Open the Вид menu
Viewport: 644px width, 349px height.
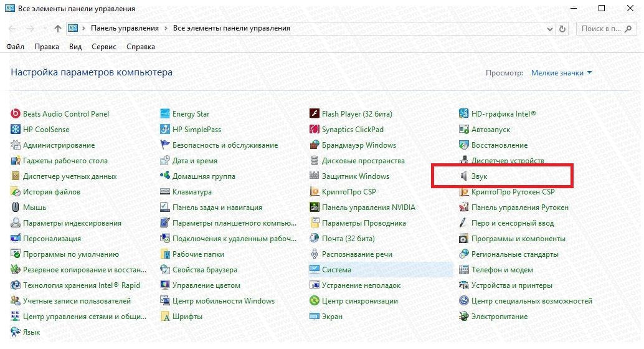(x=75, y=47)
